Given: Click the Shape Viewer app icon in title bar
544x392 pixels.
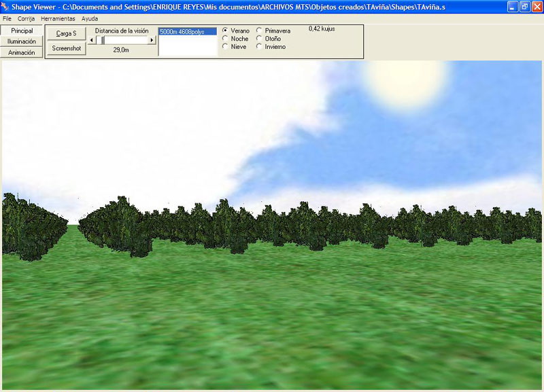Looking at the screenshot, I should [5, 6].
